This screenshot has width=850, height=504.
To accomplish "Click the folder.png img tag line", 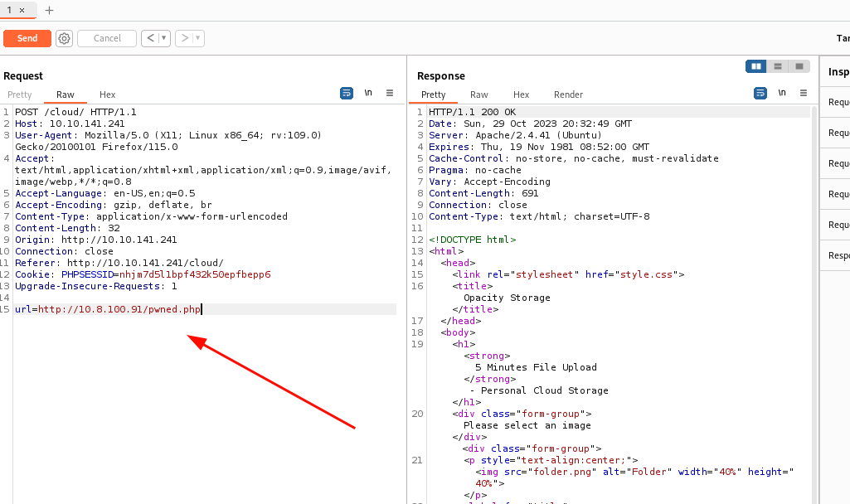I will click(x=634, y=477).
